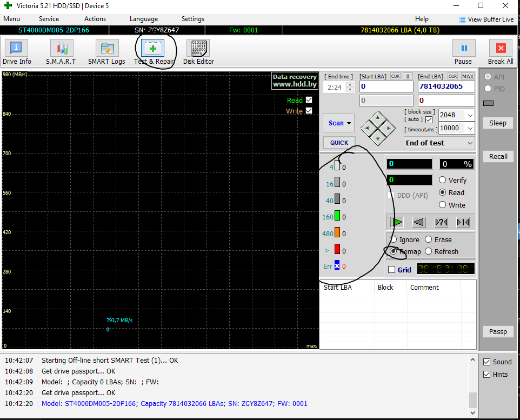Image resolution: width=520 pixels, height=420 pixels.
Task: Open the Language menu
Action: 144,19
